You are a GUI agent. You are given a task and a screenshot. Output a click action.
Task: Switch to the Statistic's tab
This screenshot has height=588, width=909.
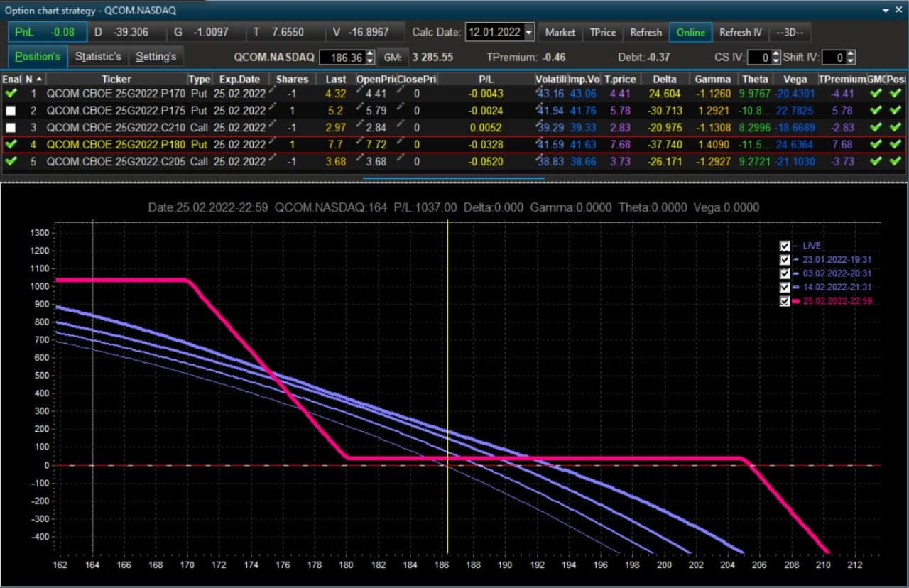tap(99, 56)
